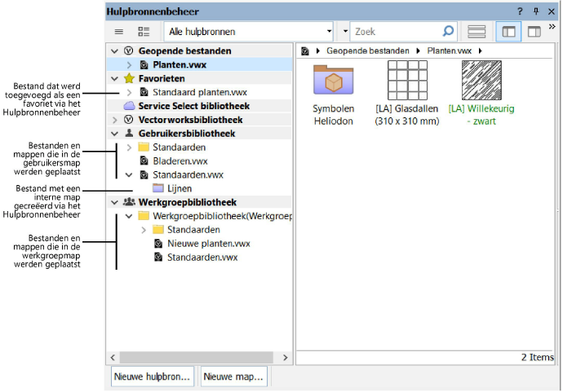Viewport: 563px width, 392px height.
Task: Click the Gebruikersbibliotheek user icon
Action: [x=129, y=133]
